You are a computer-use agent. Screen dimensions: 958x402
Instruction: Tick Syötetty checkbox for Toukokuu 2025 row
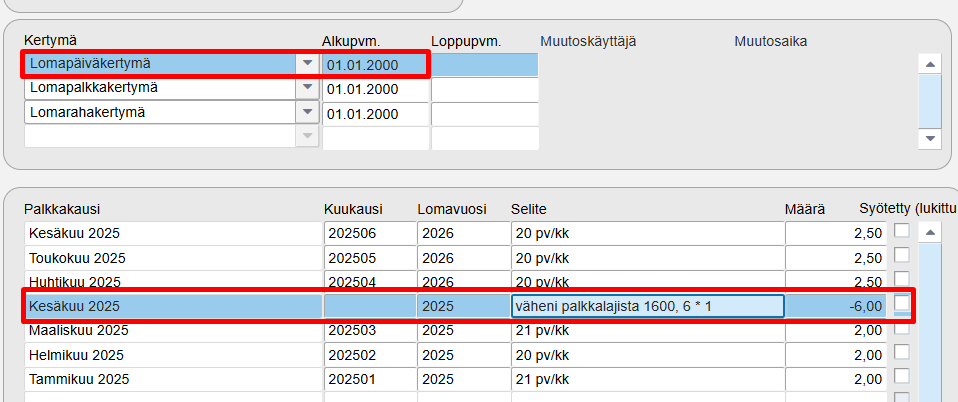point(902,255)
